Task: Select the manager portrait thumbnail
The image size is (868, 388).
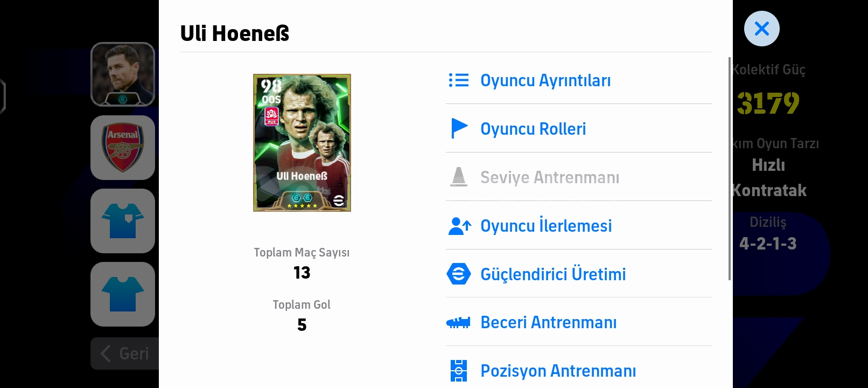Action: coord(123,74)
